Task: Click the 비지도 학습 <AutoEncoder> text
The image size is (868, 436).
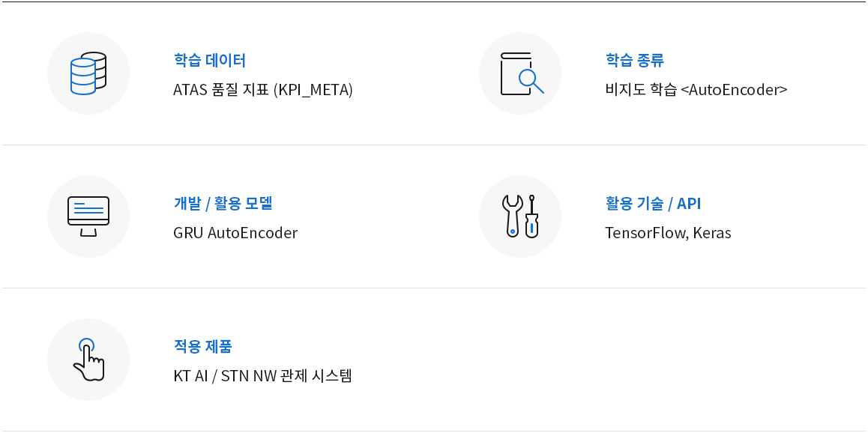Action: pos(696,90)
